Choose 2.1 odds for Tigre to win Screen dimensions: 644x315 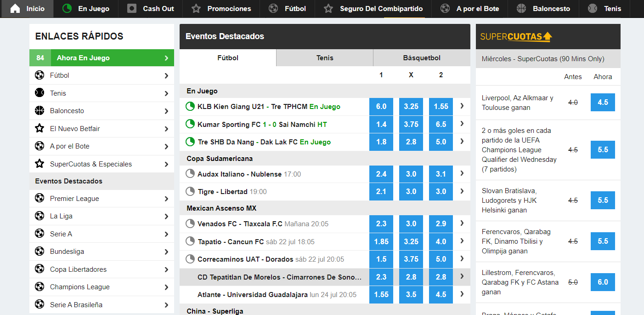pyautogui.click(x=381, y=191)
